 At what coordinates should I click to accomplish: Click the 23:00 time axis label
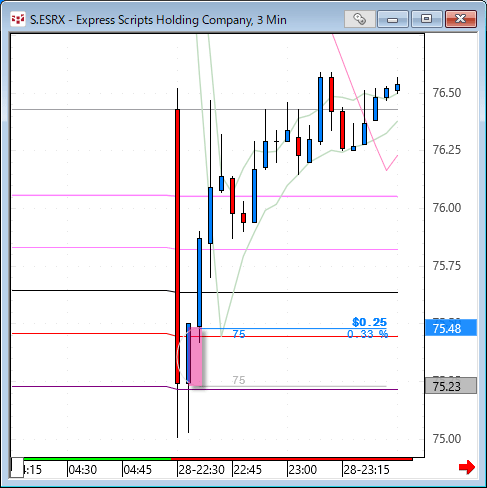[x=303, y=470]
